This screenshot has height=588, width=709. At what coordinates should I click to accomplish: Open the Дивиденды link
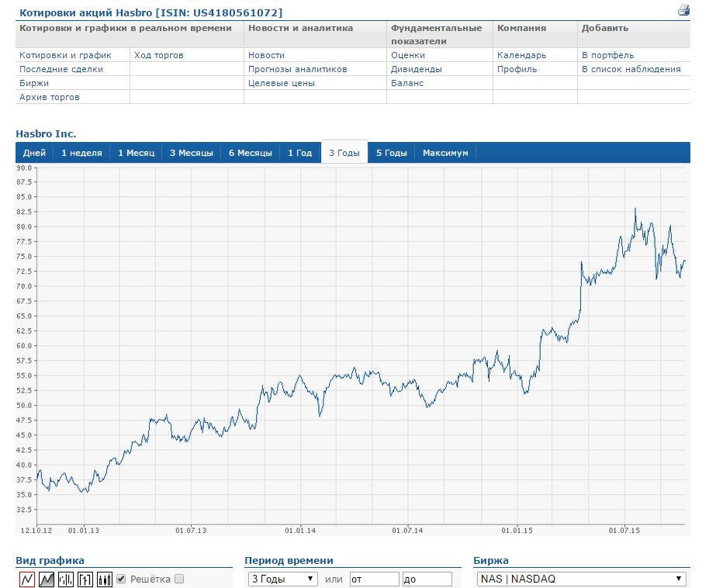coord(416,69)
